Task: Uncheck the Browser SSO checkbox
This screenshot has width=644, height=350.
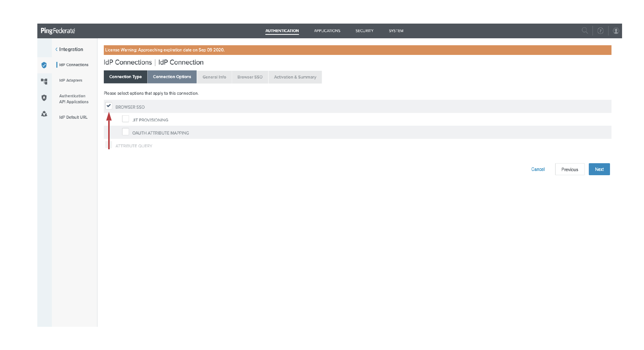Action: click(109, 106)
